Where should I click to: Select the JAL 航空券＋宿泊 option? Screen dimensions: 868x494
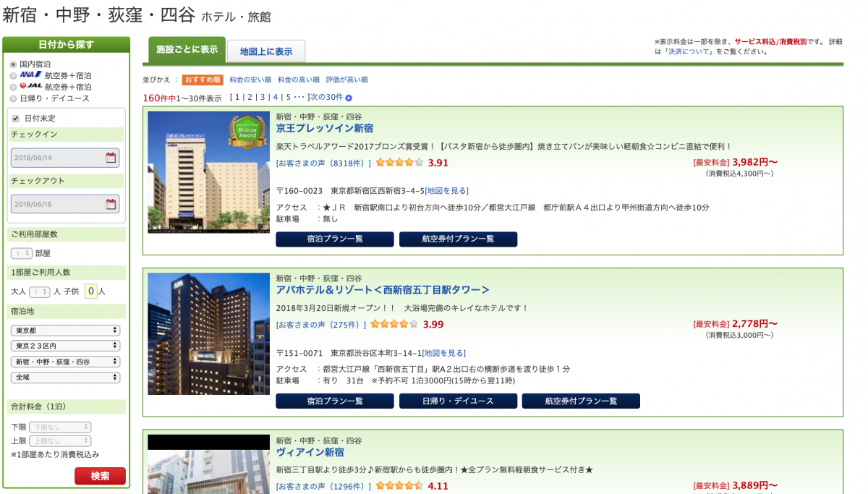click(13, 87)
